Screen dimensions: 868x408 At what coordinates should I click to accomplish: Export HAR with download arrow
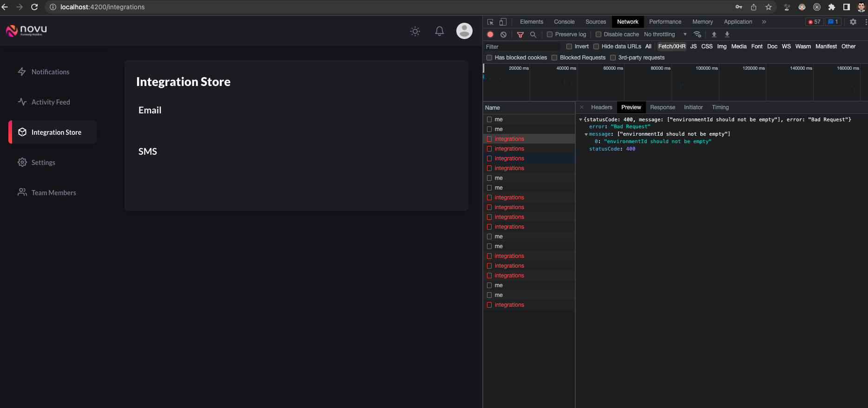click(x=727, y=34)
